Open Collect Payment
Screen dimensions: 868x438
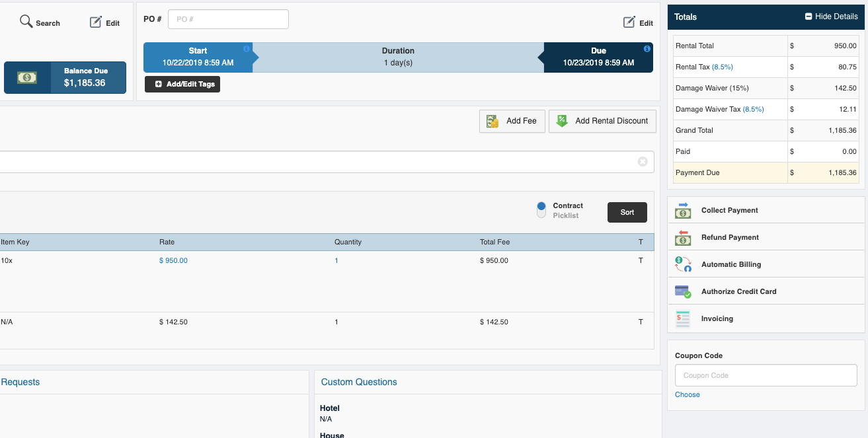pos(766,210)
